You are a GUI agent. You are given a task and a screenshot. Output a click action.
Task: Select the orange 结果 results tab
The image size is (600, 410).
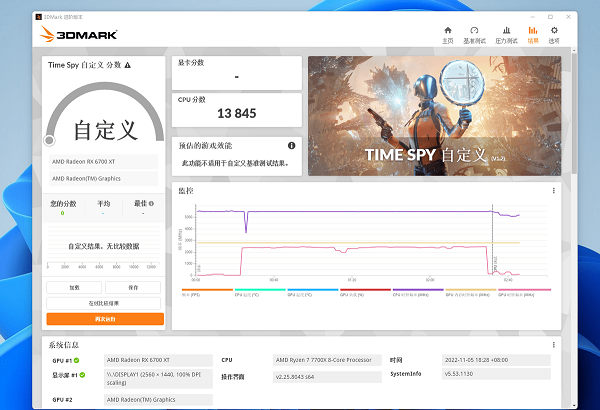[533, 35]
